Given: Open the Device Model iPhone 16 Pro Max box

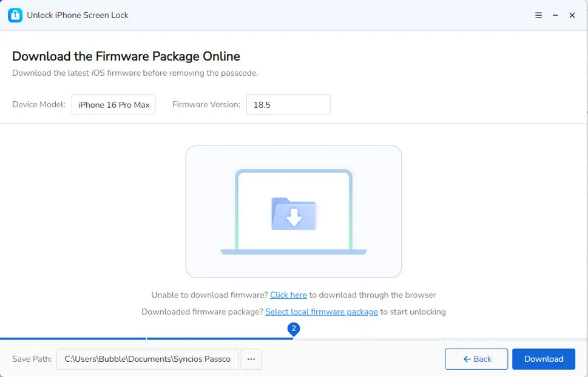Looking at the screenshot, I should pos(113,105).
